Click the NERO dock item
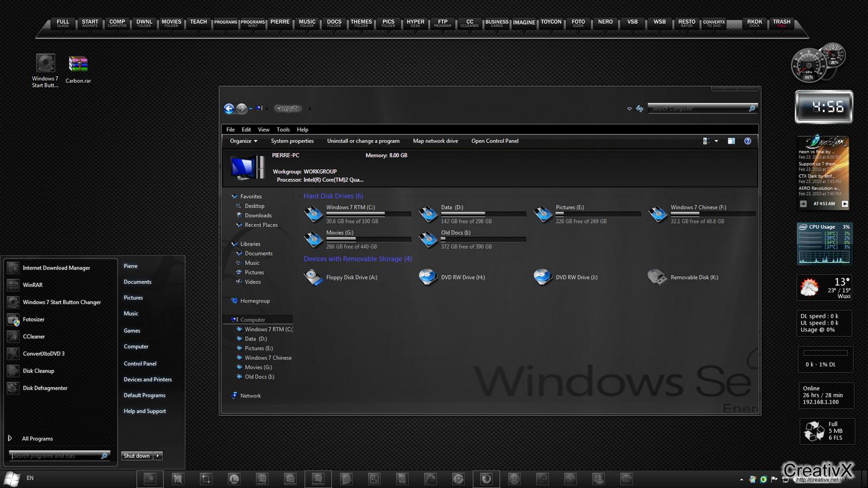This screenshot has width=868, height=488. tap(605, 22)
